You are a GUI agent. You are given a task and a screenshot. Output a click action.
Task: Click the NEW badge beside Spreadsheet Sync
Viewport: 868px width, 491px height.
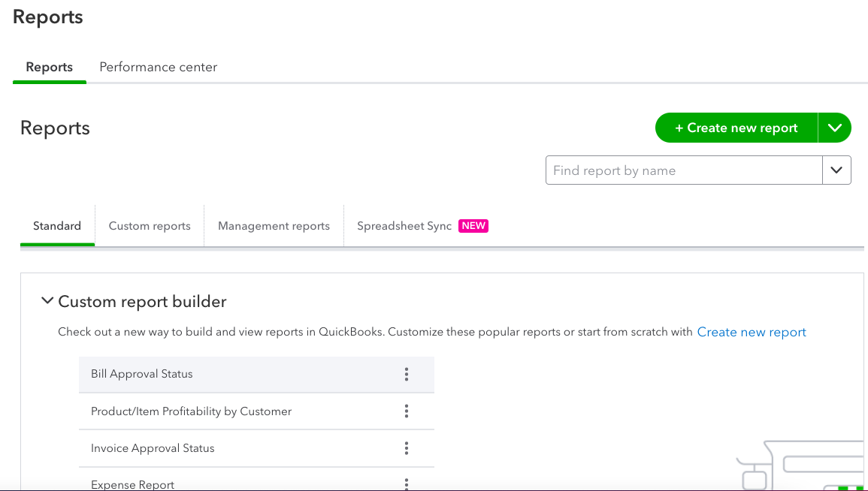coord(473,225)
